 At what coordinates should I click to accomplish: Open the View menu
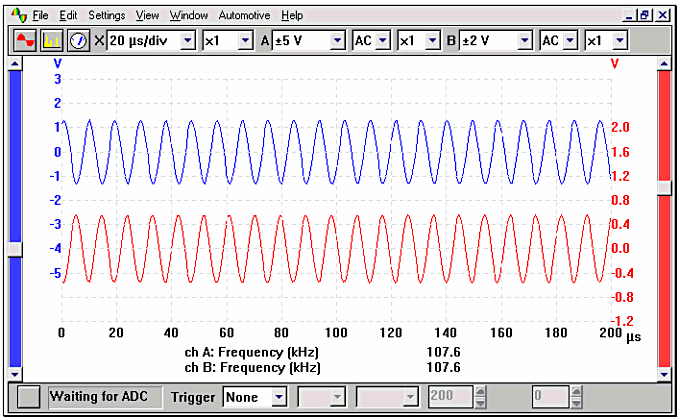pos(147,16)
